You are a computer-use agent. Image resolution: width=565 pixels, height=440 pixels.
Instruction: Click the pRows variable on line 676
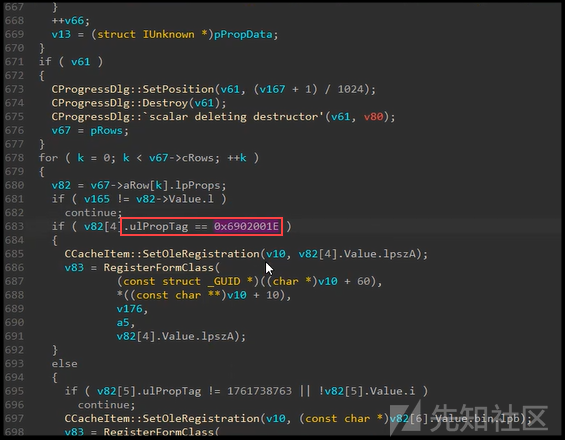coord(107,130)
